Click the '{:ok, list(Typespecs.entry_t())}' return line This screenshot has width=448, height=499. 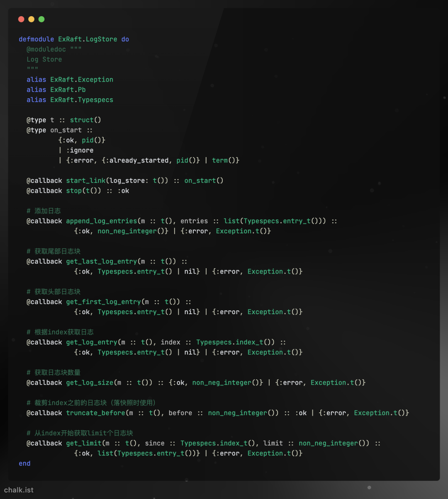188,453
